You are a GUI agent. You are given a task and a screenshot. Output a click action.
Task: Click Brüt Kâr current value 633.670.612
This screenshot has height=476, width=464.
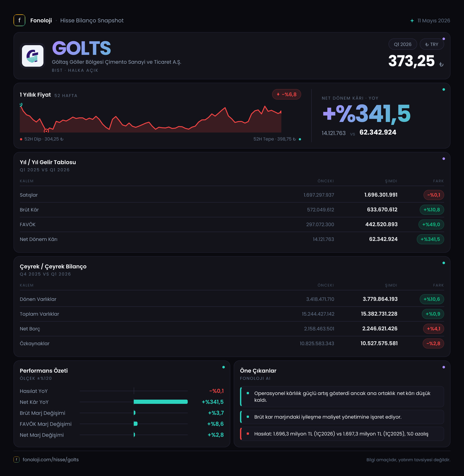(x=382, y=210)
